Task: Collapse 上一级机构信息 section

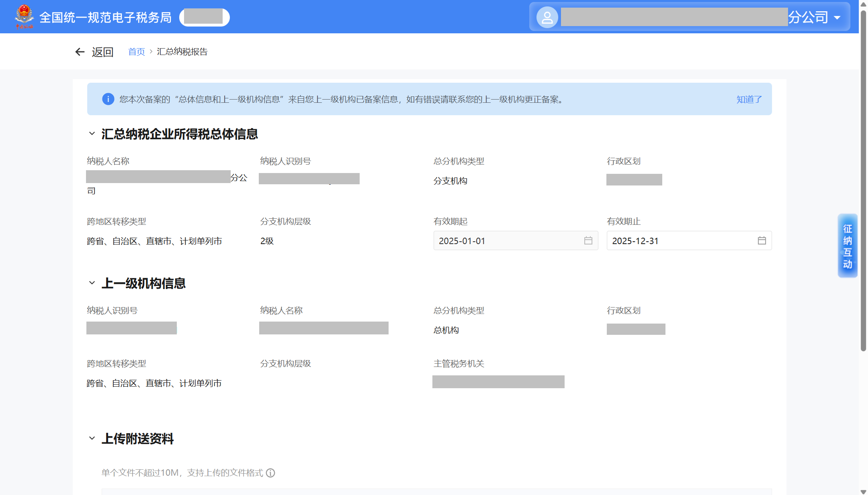Action: [92, 283]
